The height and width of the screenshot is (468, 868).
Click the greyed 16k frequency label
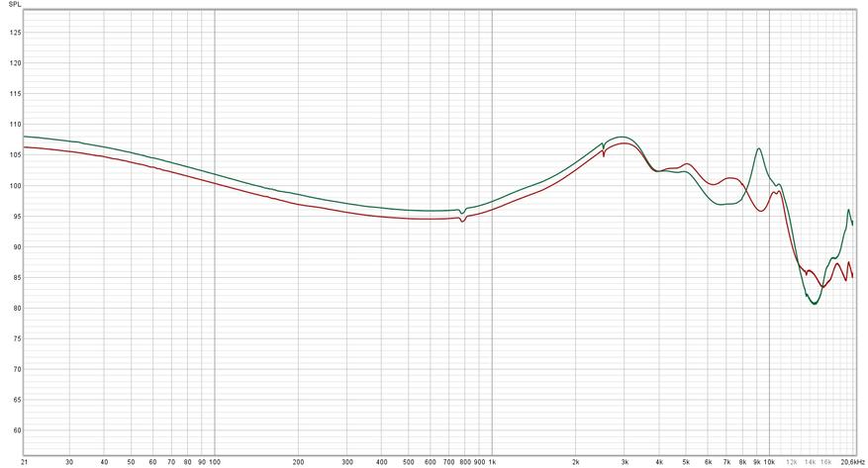click(825, 462)
